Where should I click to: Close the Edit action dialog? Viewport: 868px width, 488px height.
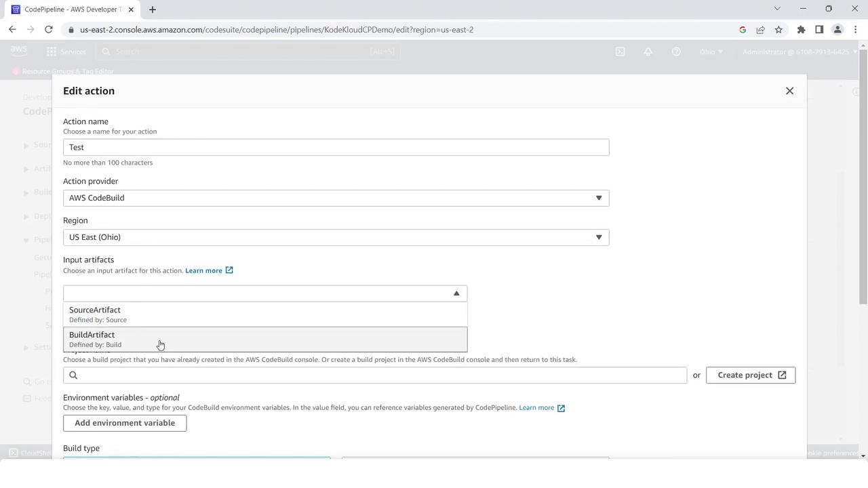point(789,91)
